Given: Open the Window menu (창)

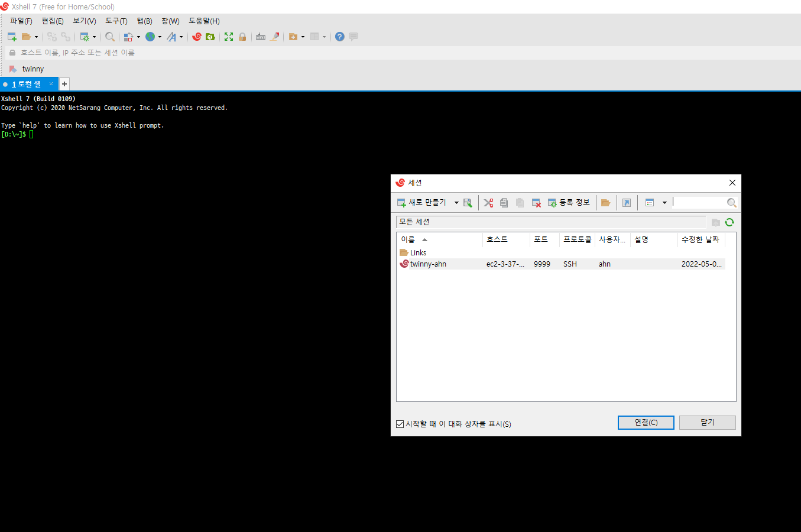Looking at the screenshot, I should point(170,21).
